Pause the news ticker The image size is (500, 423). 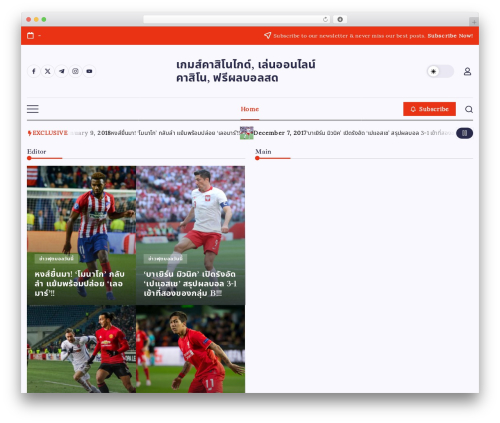pos(464,133)
